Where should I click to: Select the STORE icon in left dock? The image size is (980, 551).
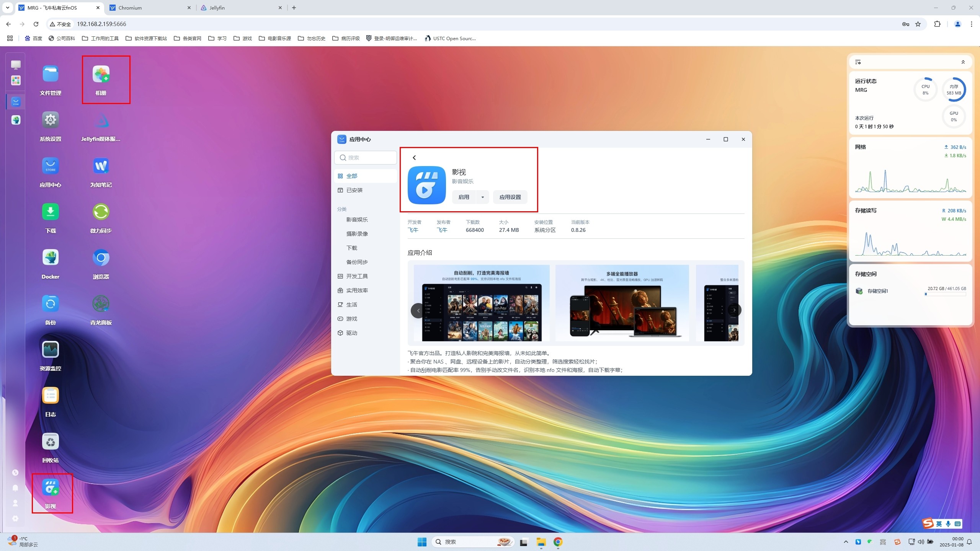16,102
